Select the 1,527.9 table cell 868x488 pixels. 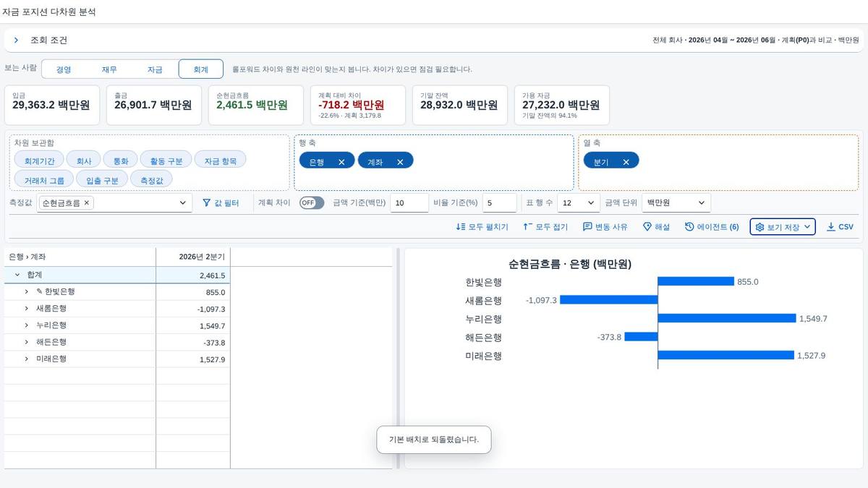(x=193, y=359)
